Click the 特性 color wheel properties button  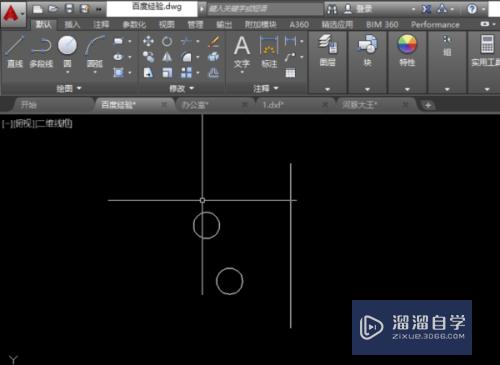coord(407,50)
